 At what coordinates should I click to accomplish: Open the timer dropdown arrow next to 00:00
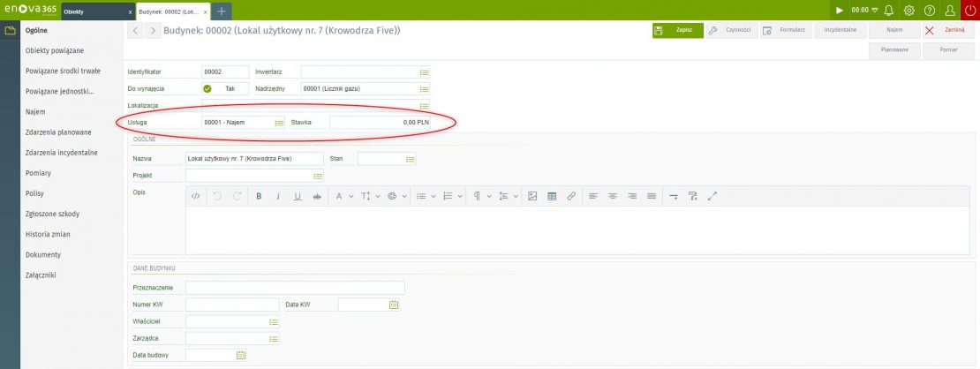pyautogui.click(x=873, y=10)
